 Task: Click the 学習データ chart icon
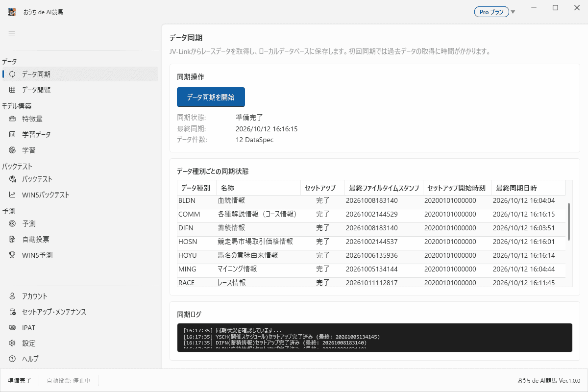point(12,134)
